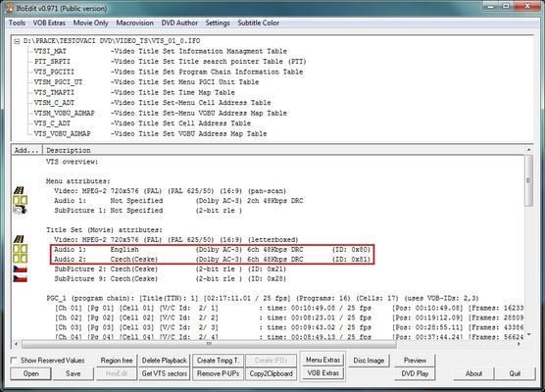Select the Audio 2: Czech(Ceske) row
Screen dimensions: 545x392
pyautogui.click(x=212, y=260)
